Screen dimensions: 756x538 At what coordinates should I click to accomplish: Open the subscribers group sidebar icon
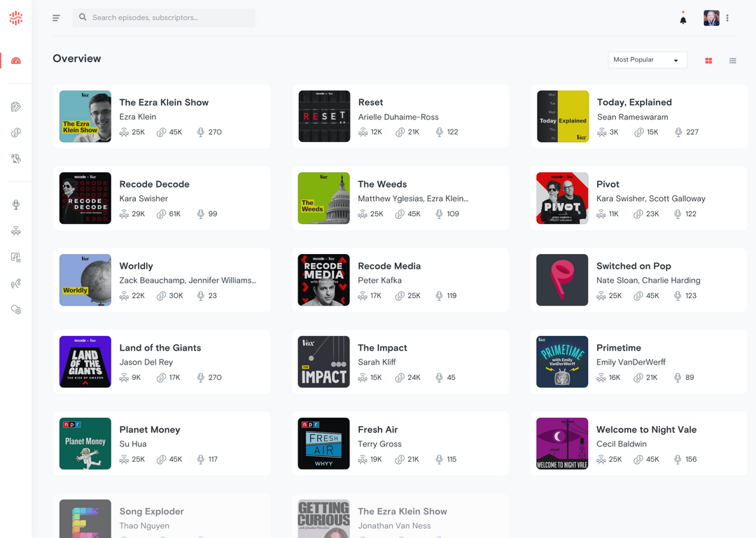[16, 231]
